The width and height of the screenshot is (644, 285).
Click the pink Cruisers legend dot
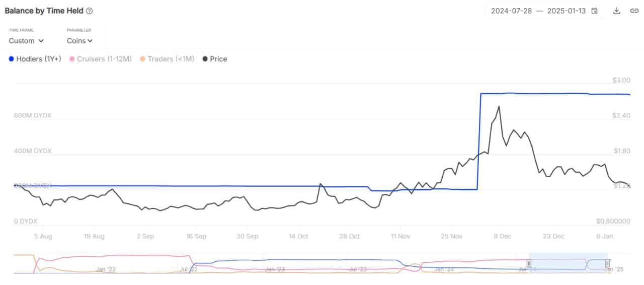click(x=72, y=59)
